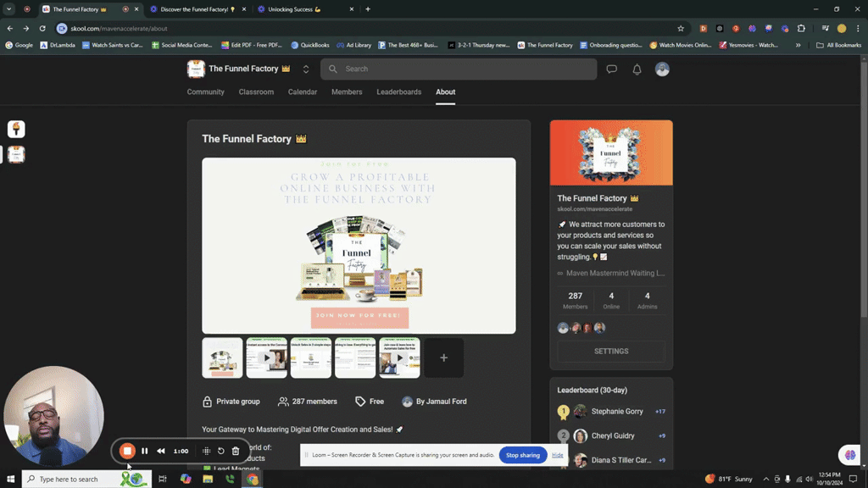Click the brain extension icon at bottom right
This screenshot has height=488, width=868.
point(849,455)
